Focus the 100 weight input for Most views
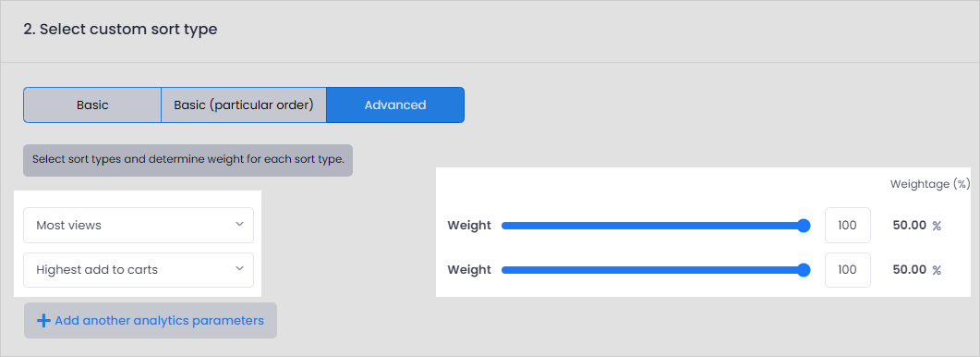Screen dimensions: 980x357 pyautogui.click(x=848, y=225)
